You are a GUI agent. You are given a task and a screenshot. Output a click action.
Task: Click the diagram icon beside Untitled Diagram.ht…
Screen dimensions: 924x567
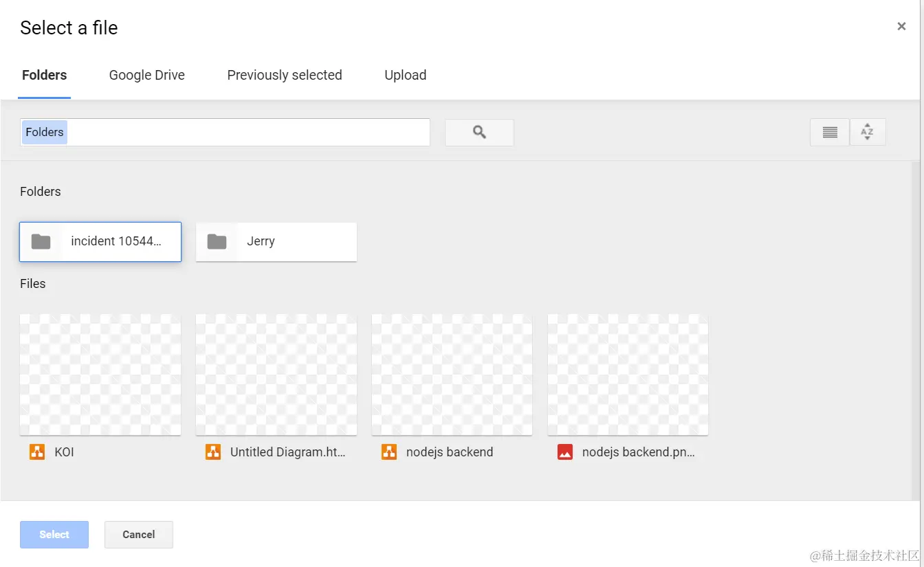(x=213, y=452)
